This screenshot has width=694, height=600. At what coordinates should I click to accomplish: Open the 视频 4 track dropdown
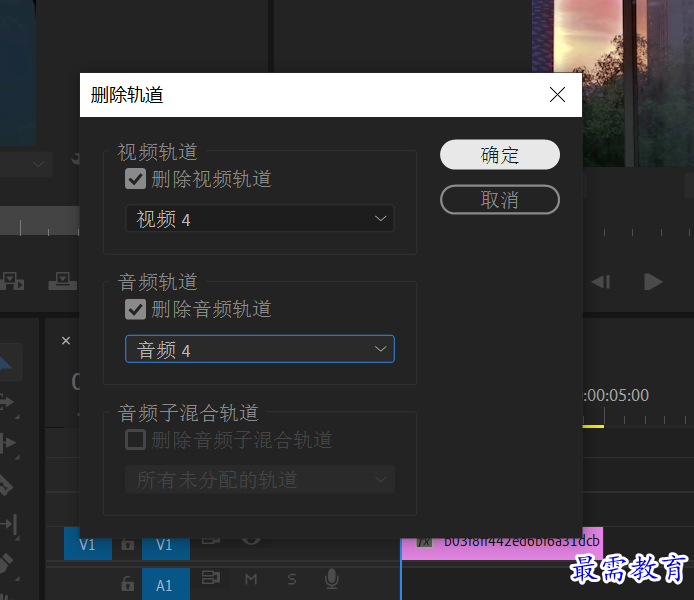click(x=260, y=219)
